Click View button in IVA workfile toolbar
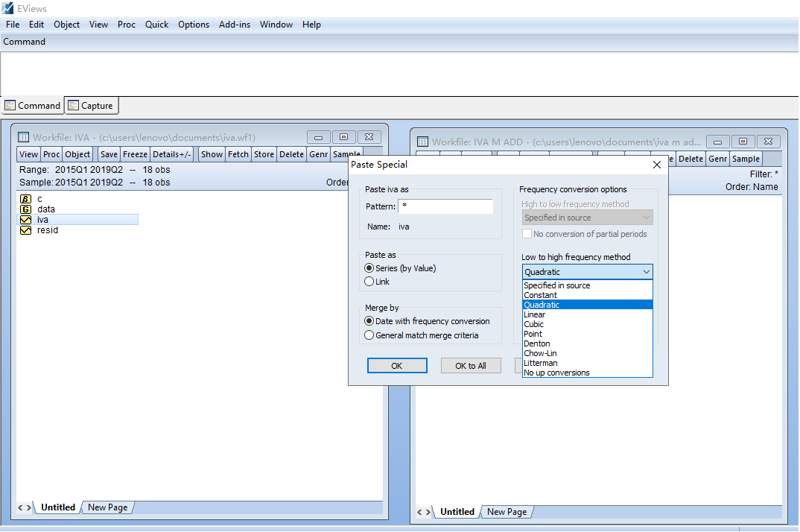Image resolution: width=800 pixels, height=532 pixels. [x=28, y=154]
